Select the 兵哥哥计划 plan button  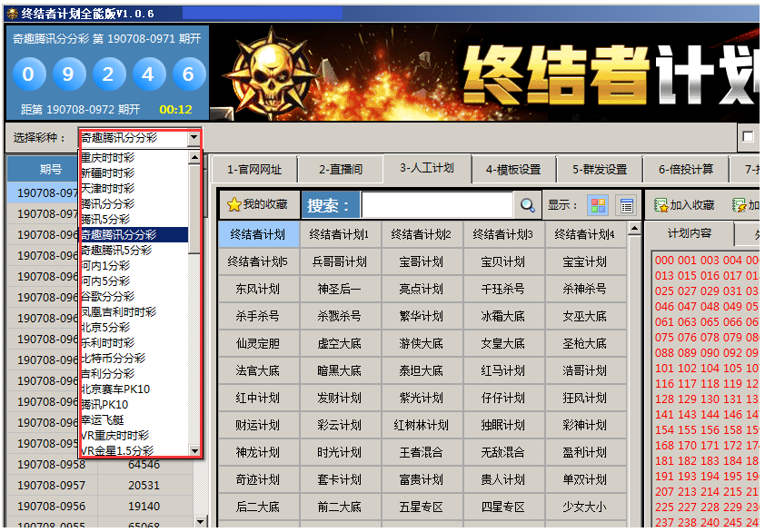[341, 261]
